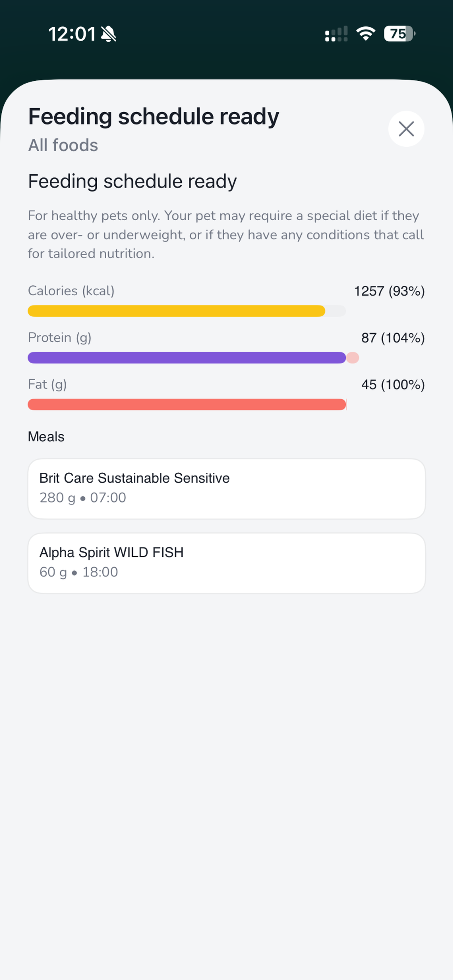Image resolution: width=453 pixels, height=980 pixels.
Task: Tap the silent mode bell icon
Action: (x=108, y=34)
